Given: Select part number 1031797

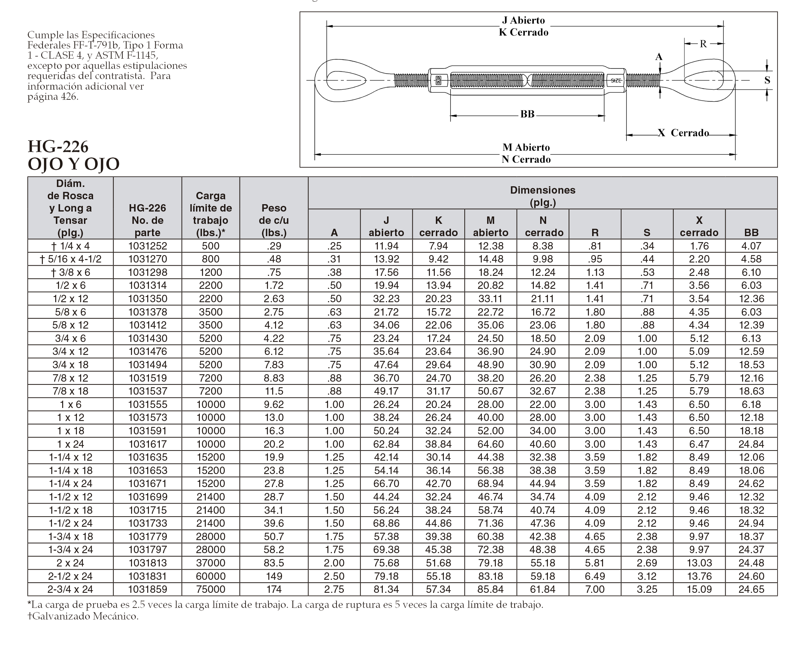Looking at the screenshot, I should (148, 549).
